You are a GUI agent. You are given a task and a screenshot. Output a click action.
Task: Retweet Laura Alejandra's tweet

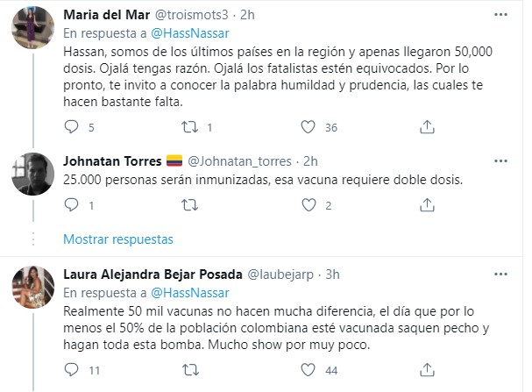(x=188, y=371)
